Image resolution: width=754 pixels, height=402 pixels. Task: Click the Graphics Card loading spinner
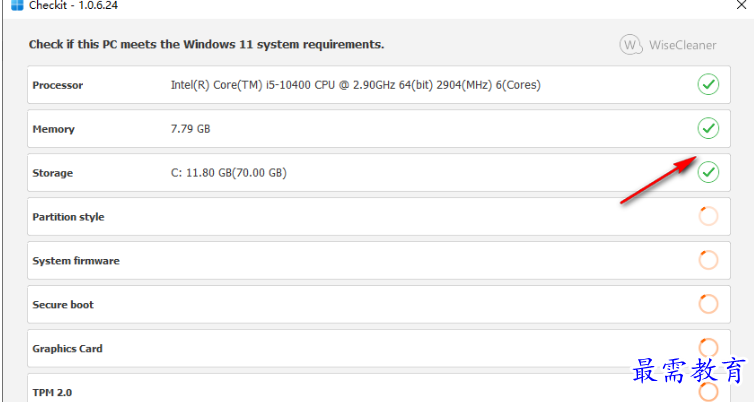coord(708,348)
